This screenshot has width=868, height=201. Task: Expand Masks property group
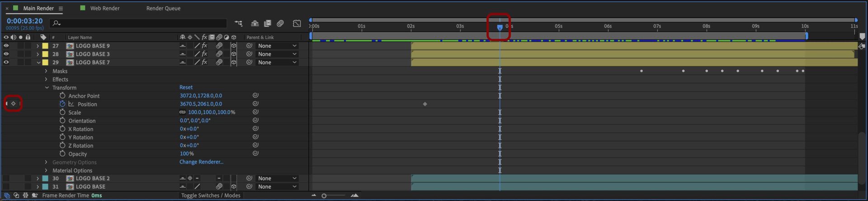(46, 71)
